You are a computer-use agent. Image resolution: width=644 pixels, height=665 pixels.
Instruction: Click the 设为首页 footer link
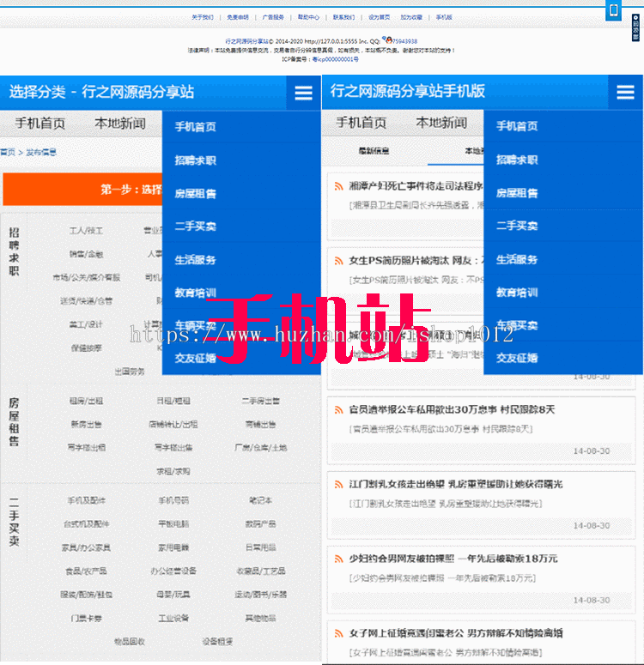pos(379,17)
